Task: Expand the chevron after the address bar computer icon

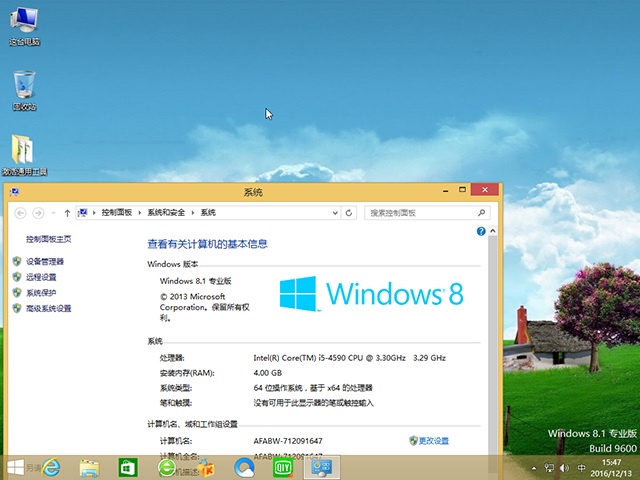Action: click(x=94, y=213)
